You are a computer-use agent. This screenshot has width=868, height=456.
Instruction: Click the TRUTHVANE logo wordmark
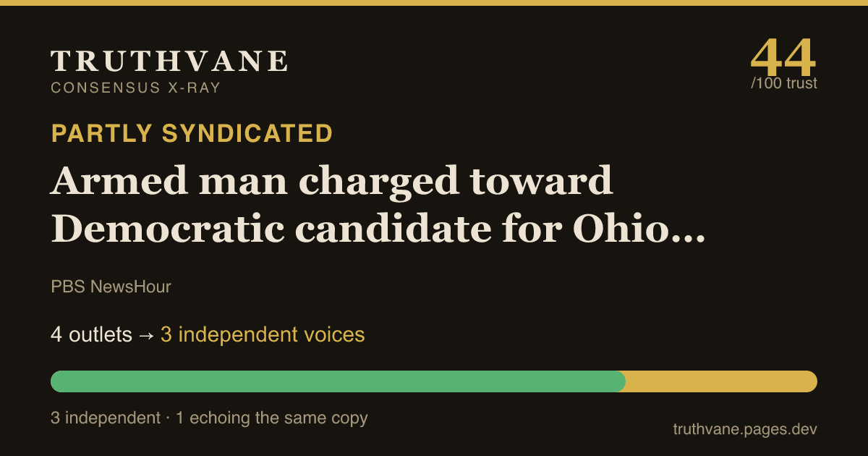point(169,61)
